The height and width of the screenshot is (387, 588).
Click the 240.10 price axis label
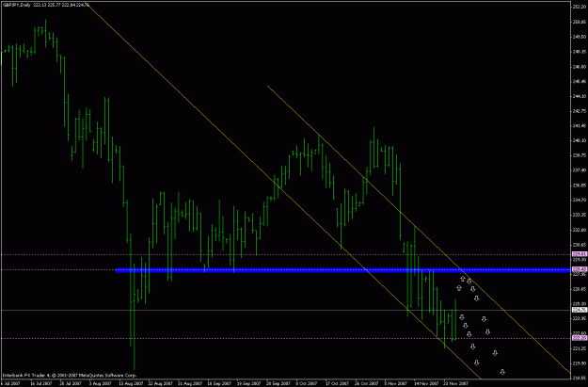click(x=580, y=140)
